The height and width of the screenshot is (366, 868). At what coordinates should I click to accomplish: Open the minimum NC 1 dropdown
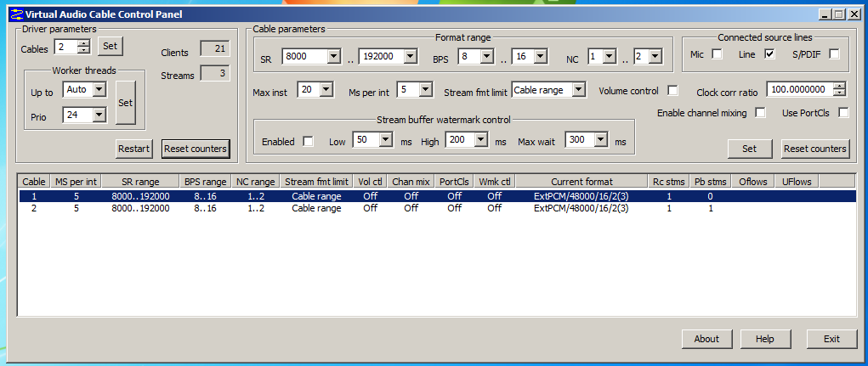(x=610, y=56)
